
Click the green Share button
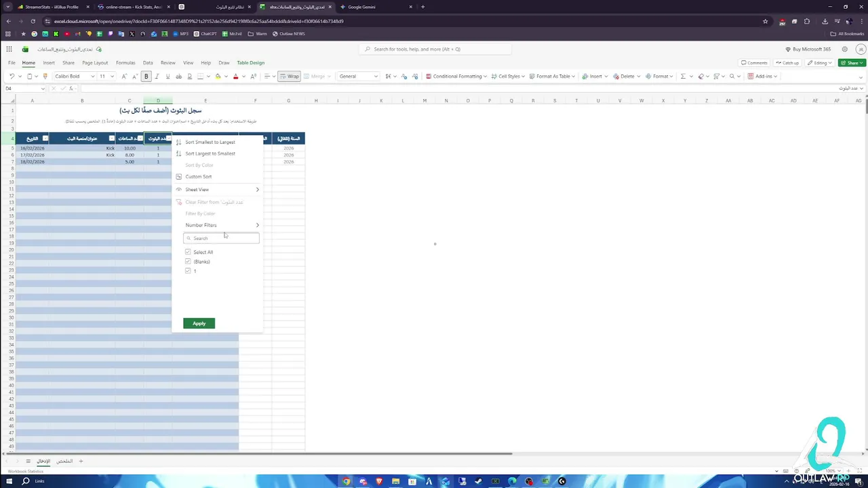click(852, 62)
